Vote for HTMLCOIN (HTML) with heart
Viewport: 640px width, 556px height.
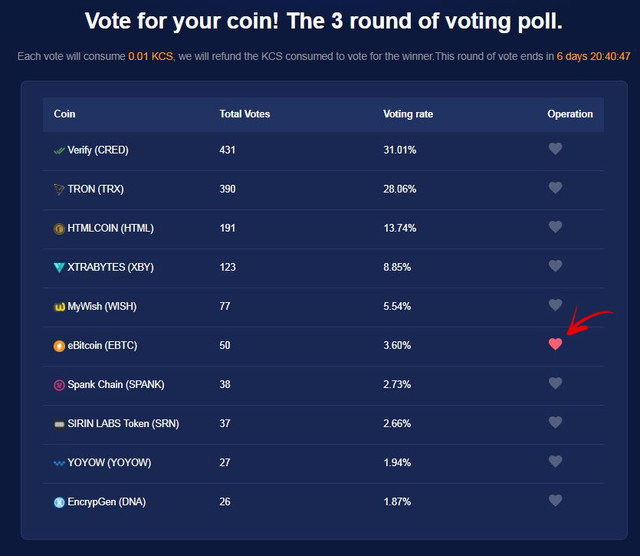click(x=555, y=227)
